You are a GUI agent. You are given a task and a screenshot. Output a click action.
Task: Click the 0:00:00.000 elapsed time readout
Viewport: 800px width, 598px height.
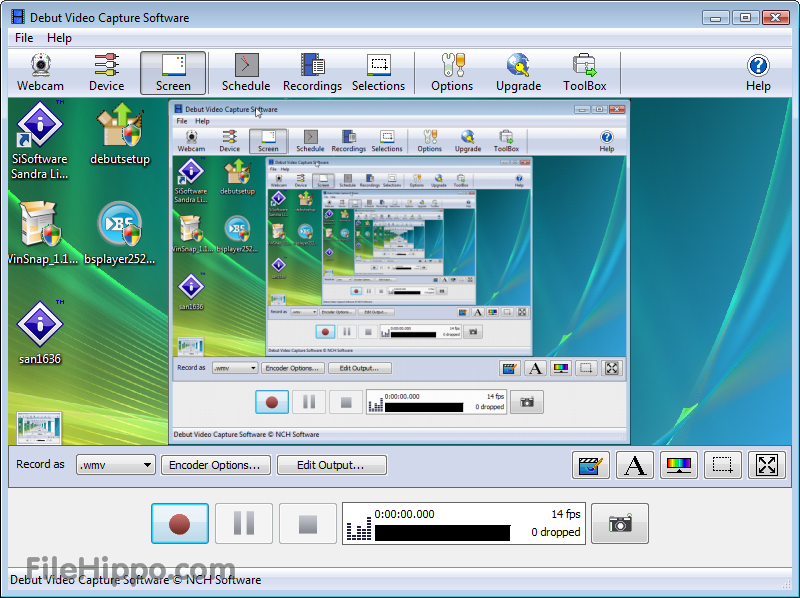pyautogui.click(x=405, y=514)
